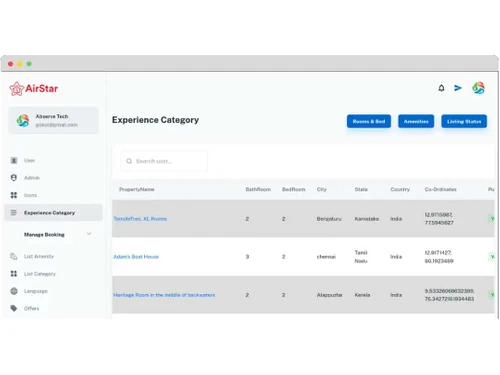Click the Icons grid icon

coord(14,195)
